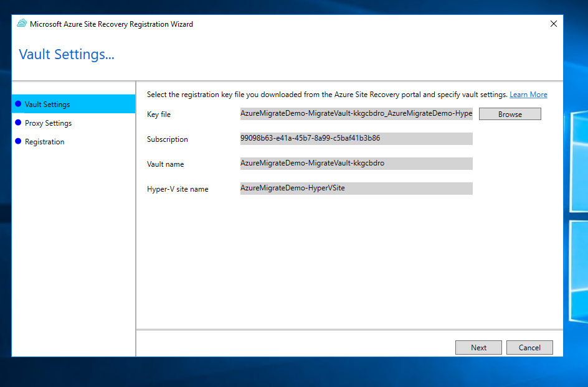Screen dimensions: 588x387
Task: Click the Subscription ID field
Action: (x=356, y=139)
